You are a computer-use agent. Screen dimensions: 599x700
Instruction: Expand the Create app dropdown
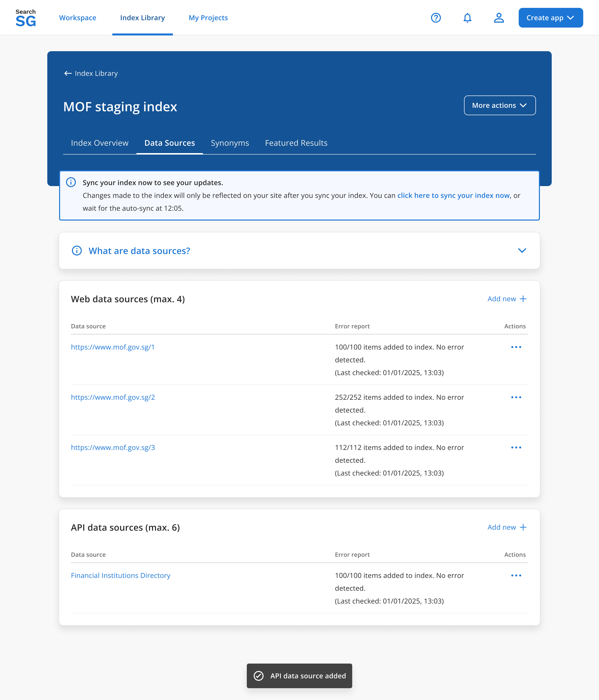(550, 17)
